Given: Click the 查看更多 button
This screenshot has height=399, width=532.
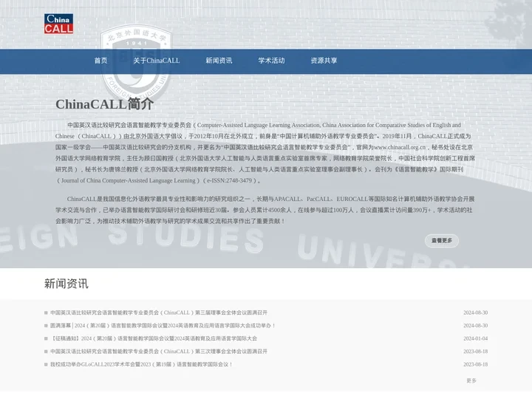Looking at the screenshot, I should (x=442, y=241).
